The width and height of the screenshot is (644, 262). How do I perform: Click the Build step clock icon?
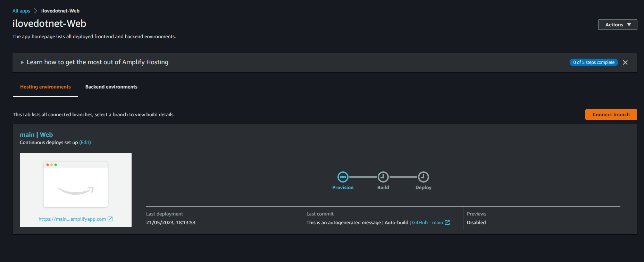pyautogui.click(x=383, y=177)
